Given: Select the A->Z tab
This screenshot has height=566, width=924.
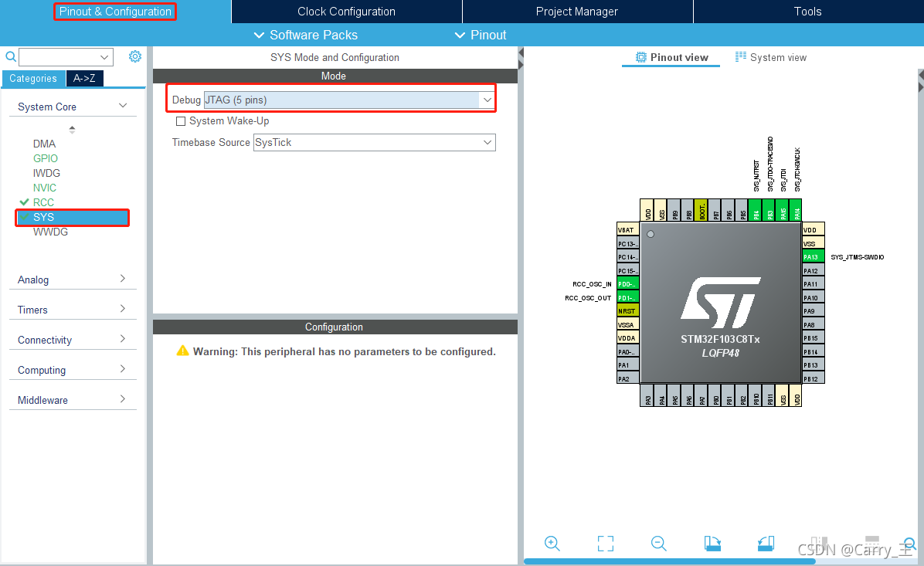Looking at the screenshot, I should (84, 78).
